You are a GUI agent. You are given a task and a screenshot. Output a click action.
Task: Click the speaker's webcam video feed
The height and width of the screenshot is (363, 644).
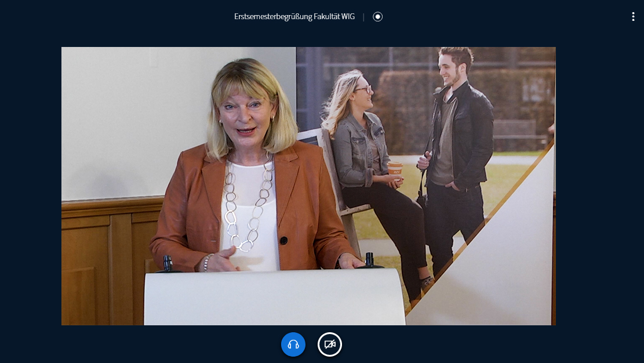click(x=308, y=186)
